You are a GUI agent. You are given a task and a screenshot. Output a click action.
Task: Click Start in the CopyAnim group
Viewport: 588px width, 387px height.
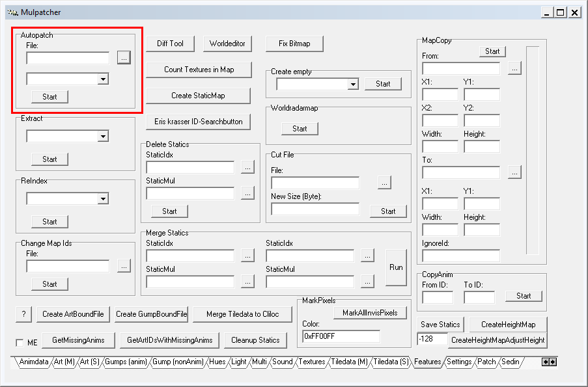(524, 296)
